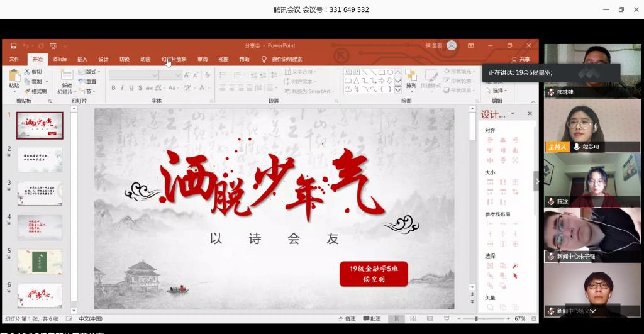Toggle the Comments (批注) pane
The image size is (644, 334).
(x=372, y=319)
